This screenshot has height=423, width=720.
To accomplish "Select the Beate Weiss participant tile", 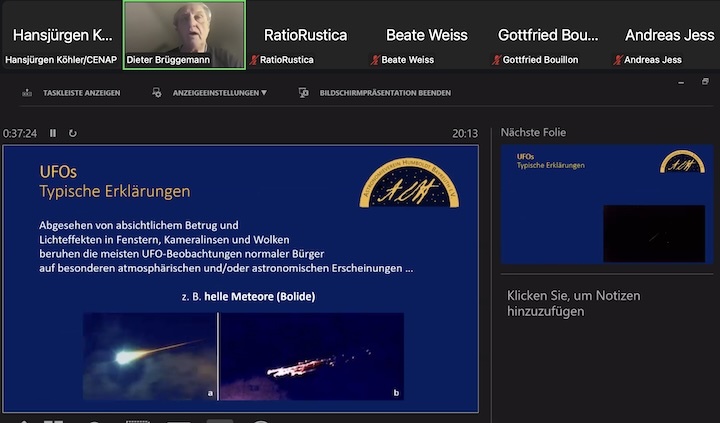I will (426, 35).
